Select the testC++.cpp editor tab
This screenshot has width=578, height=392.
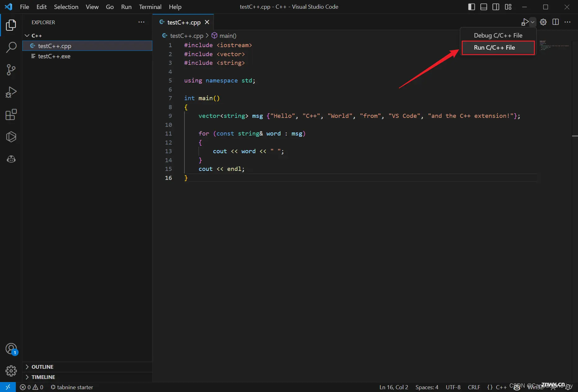(184, 22)
